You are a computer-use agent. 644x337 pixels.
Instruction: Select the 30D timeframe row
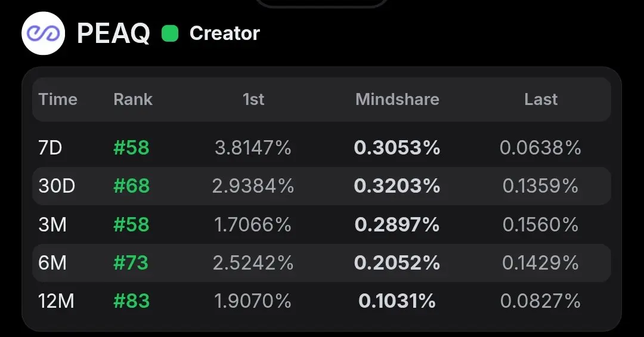click(x=321, y=185)
